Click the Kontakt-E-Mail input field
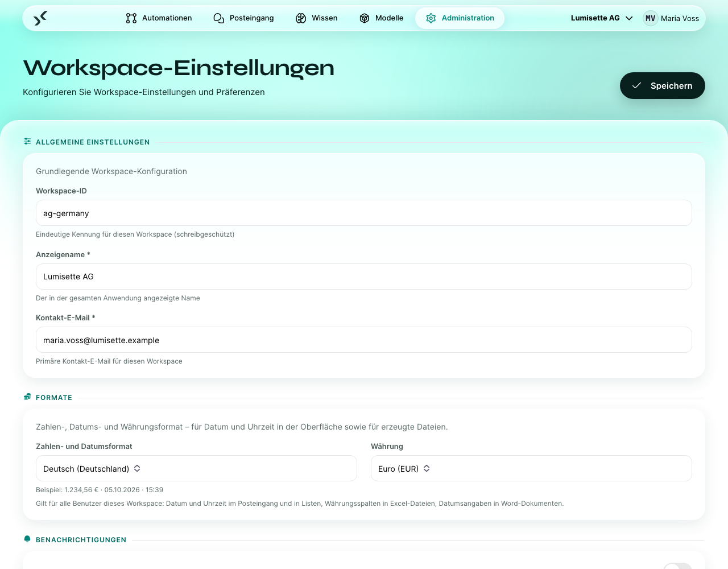 pyautogui.click(x=364, y=340)
